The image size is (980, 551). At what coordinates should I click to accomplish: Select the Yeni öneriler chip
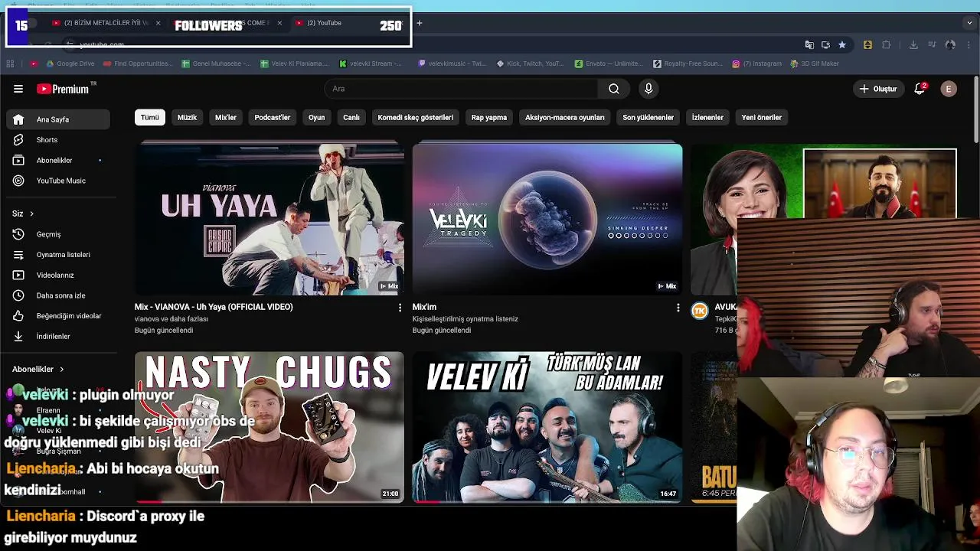pyautogui.click(x=762, y=118)
